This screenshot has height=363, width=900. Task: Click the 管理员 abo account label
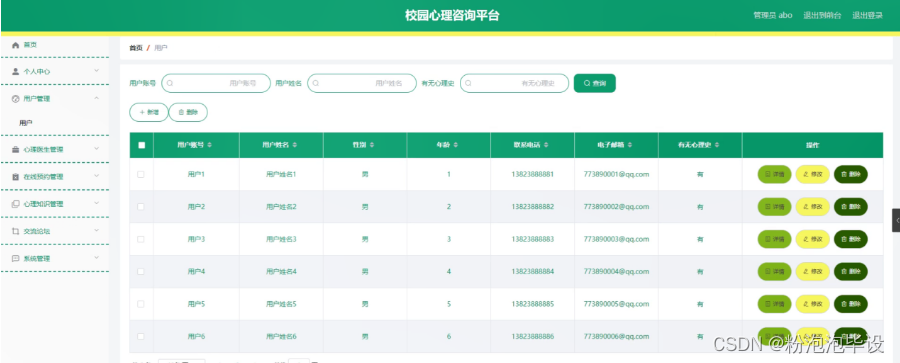(773, 16)
